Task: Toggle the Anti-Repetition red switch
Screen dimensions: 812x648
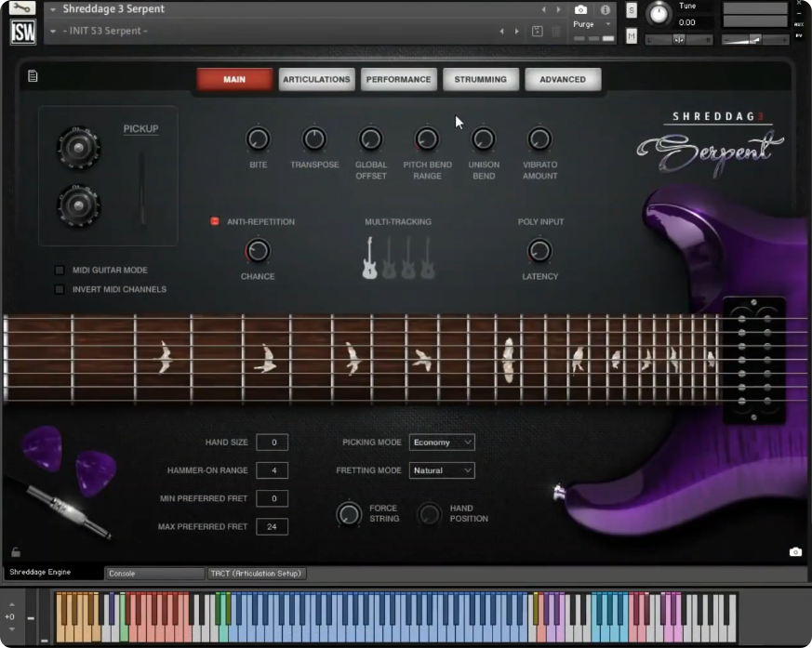Action: point(214,221)
